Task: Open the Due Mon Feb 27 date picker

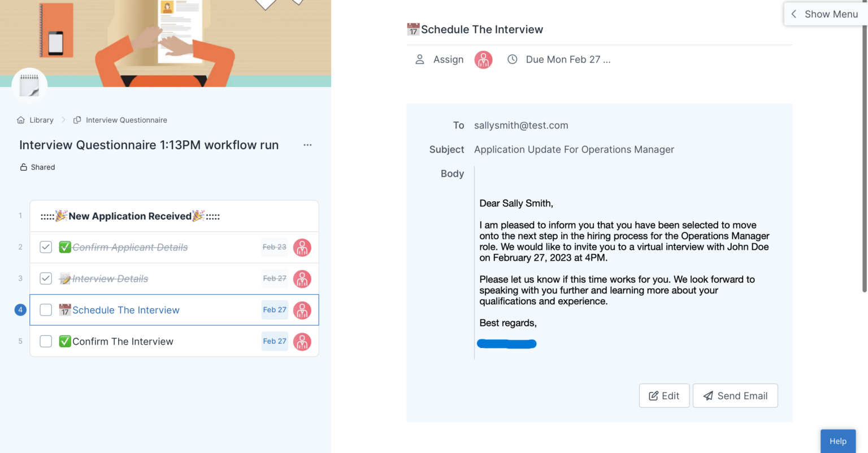Action: tap(568, 59)
